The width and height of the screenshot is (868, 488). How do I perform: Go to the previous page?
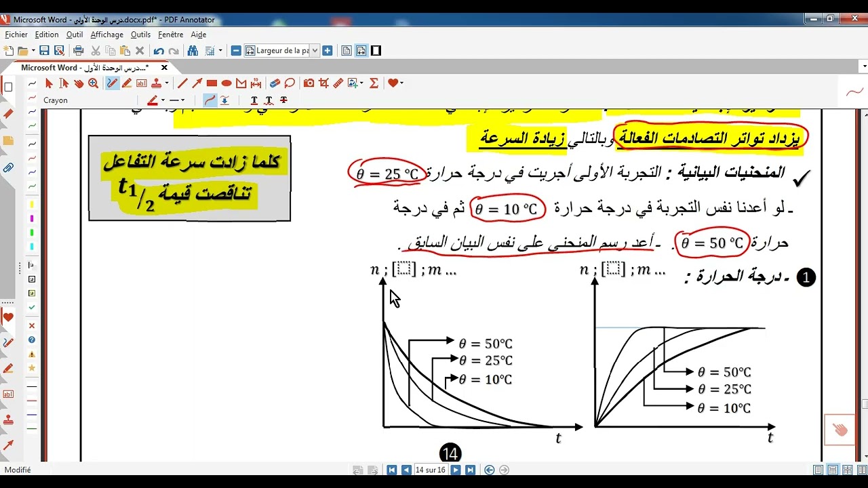(x=406, y=470)
